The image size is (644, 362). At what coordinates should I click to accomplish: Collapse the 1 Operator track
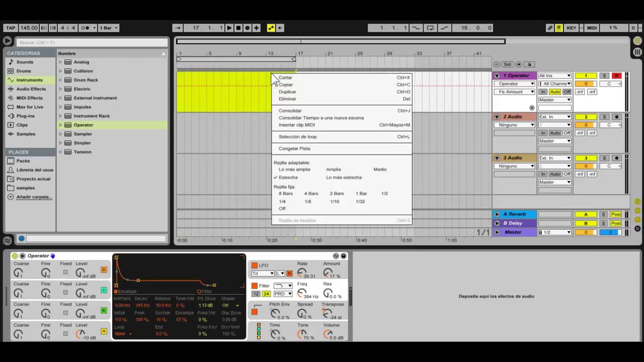[497, 76]
